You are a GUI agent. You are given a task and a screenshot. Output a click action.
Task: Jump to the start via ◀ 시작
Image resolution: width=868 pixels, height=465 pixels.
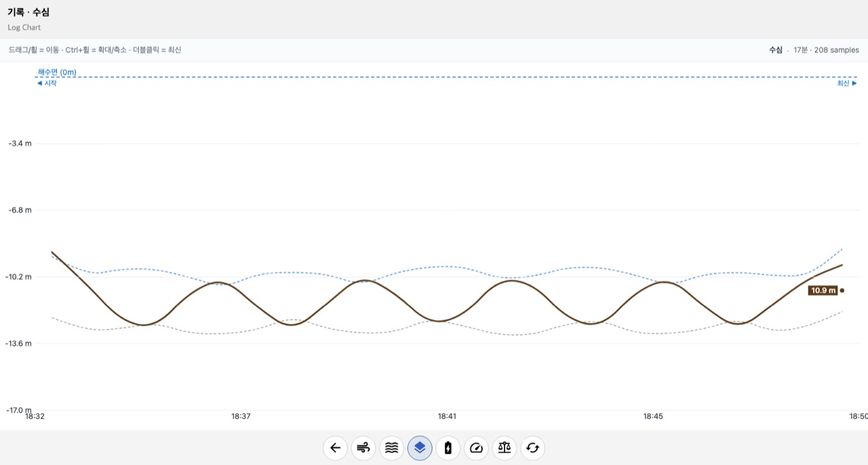(x=47, y=83)
